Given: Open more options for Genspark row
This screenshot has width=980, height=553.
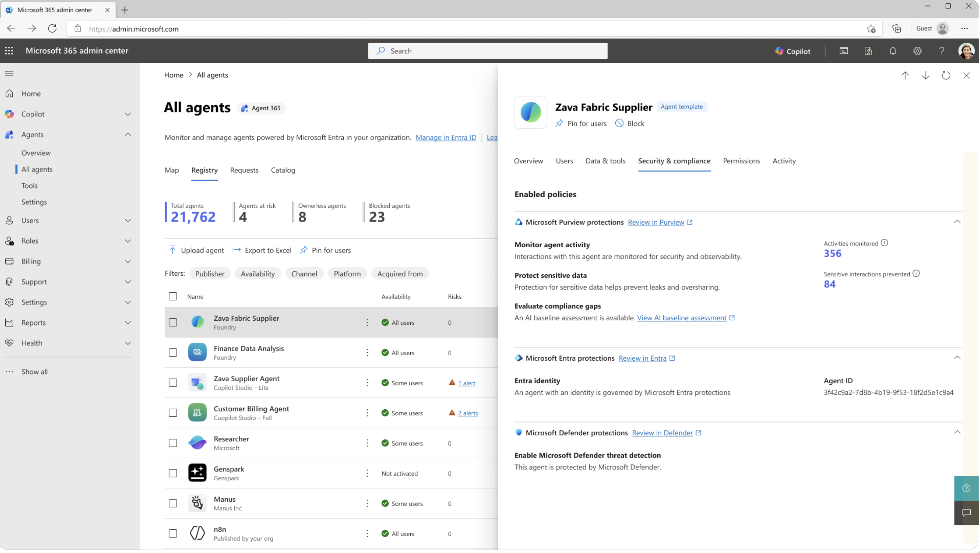Looking at the screenshot, I should pos(367,474).
